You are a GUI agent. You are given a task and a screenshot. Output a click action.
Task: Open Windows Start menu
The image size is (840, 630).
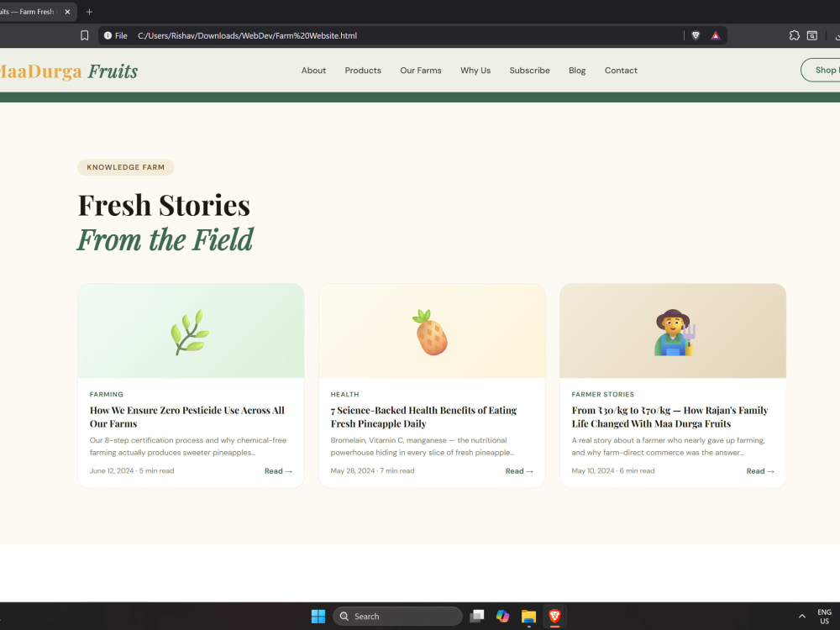point(318,616)
